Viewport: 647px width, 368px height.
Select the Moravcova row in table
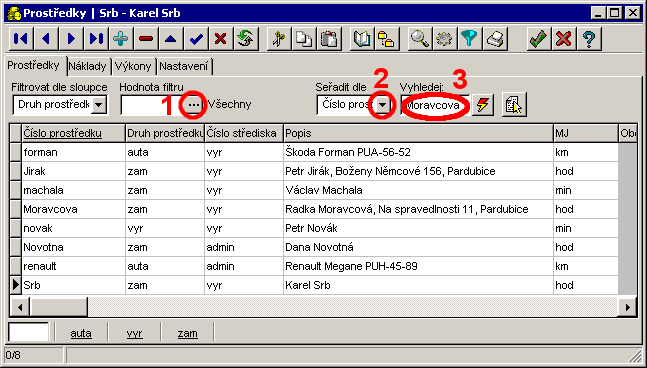[314, 209]
